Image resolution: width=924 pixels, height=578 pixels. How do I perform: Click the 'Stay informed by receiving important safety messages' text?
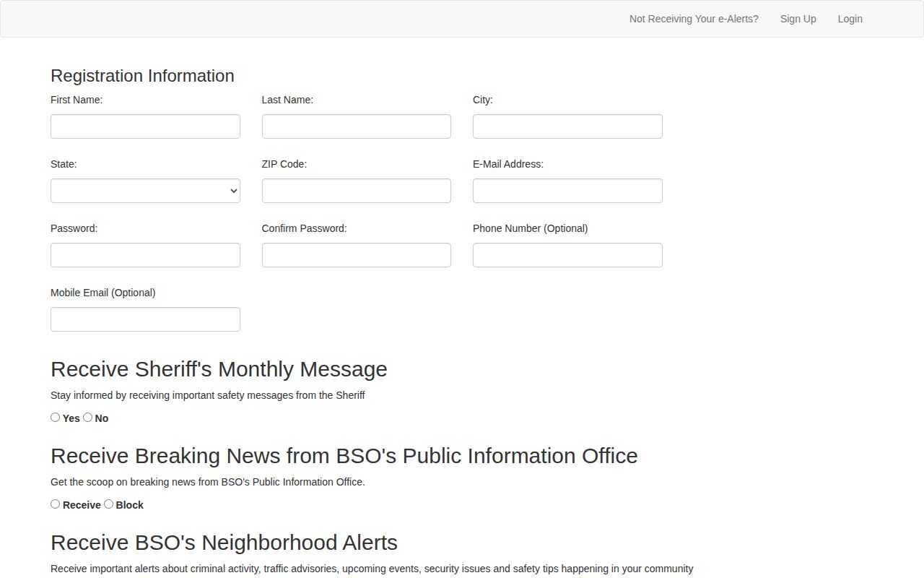[208, 395]
